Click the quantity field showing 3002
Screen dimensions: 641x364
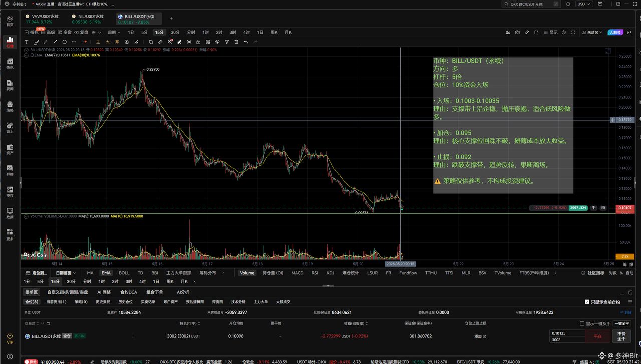tap(567, 339)
